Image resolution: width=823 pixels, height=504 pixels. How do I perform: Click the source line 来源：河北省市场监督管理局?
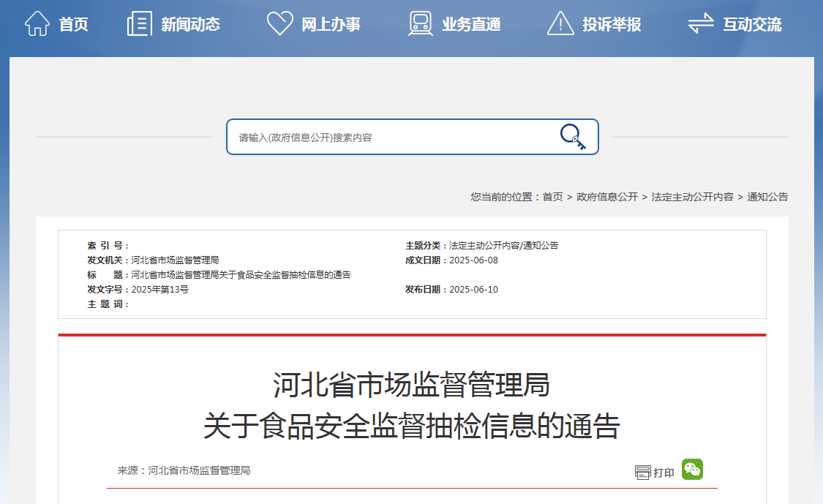pos(184,470)
